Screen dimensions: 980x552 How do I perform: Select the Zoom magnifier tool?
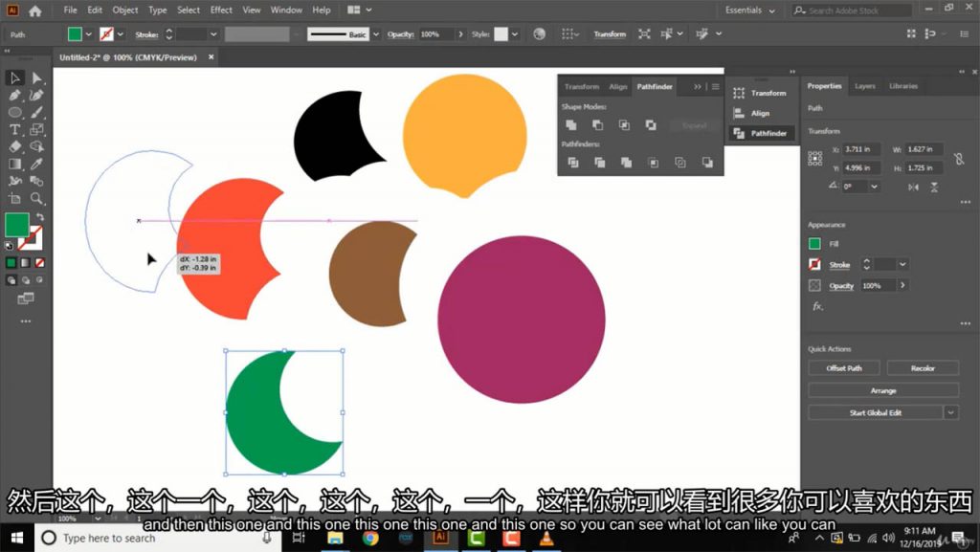(37, 199)
